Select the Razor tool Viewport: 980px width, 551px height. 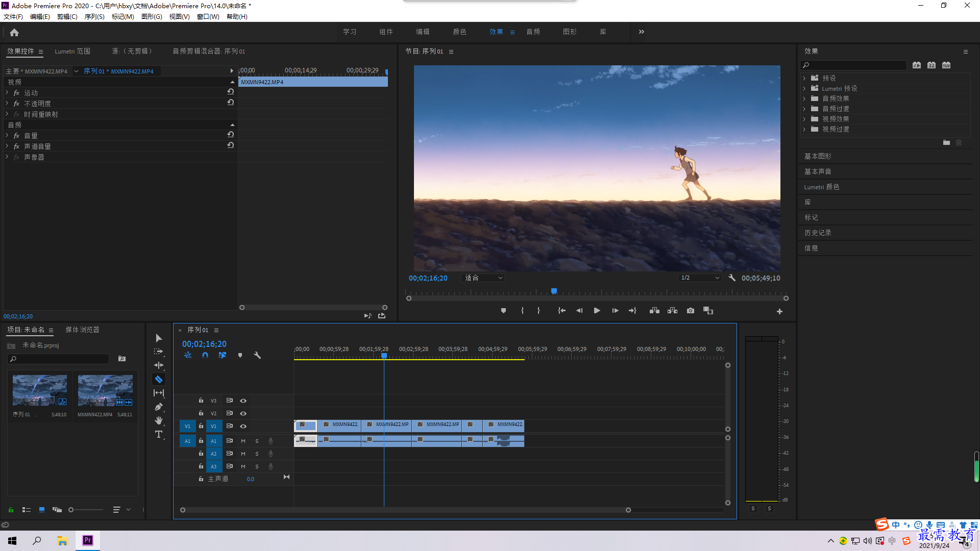(x=159, y=380)
